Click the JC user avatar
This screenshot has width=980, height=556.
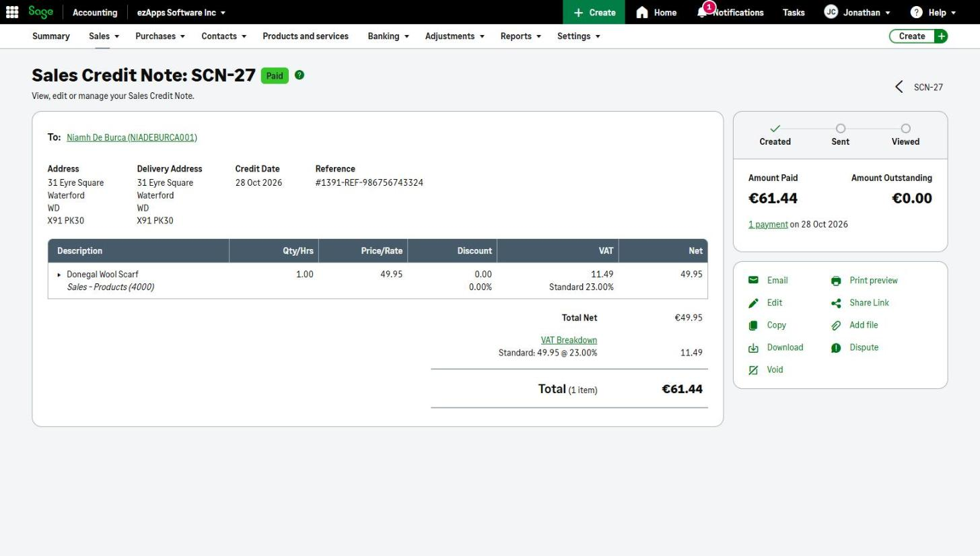(x=831, y=12)
